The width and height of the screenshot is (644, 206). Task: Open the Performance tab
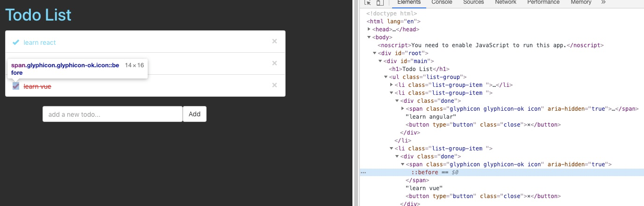point(544,2)
